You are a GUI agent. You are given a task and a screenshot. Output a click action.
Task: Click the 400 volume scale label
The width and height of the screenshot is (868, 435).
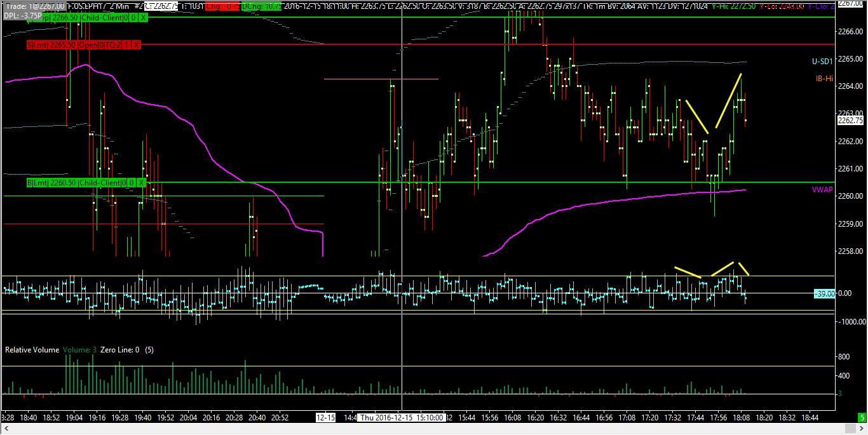844,375
